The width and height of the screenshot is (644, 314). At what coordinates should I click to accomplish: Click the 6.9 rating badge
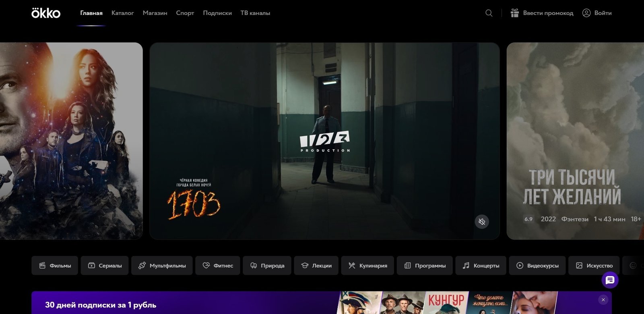(x=528, y=219)
